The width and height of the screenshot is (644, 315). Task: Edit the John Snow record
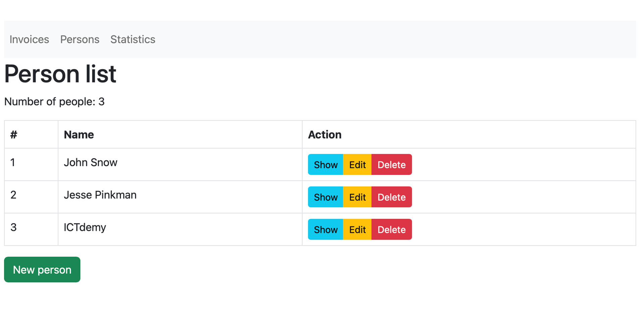click(357, 165)
